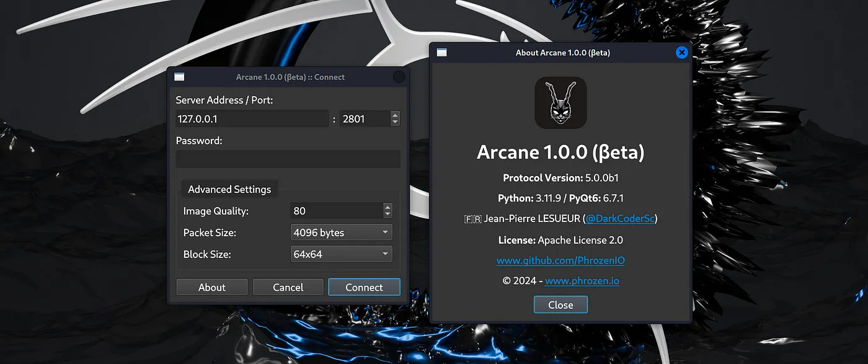Click the Connect window title bar text
The height and width of the screenshot is (364, 868).
(x=290, y=77)
